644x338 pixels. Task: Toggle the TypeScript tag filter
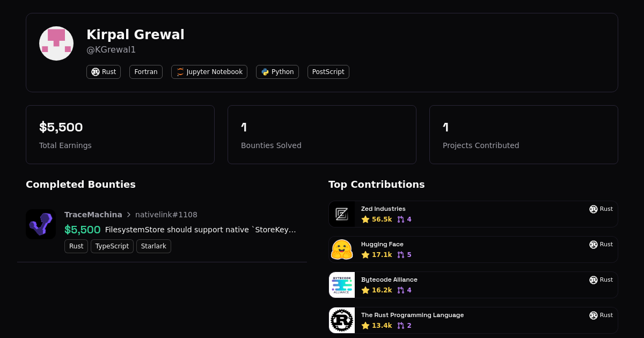[112, 246]
